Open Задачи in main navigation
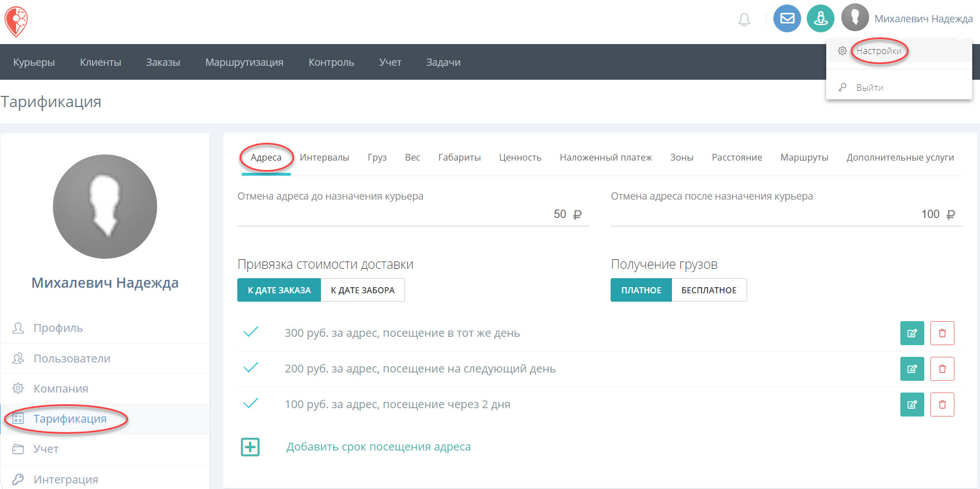The image size is (980, 489). click(443, 62)
